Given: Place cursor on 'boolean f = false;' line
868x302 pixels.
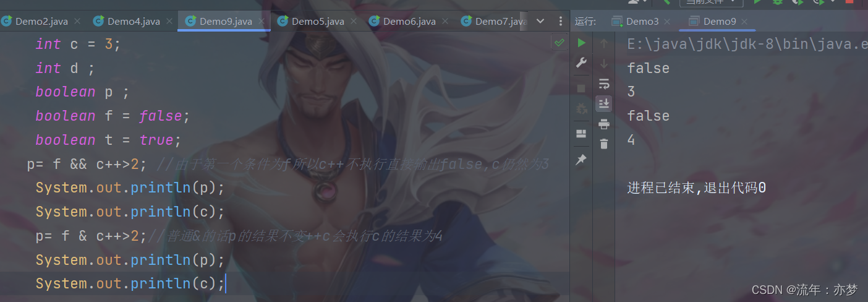Looking at the screenshot, I should point(113,116).
